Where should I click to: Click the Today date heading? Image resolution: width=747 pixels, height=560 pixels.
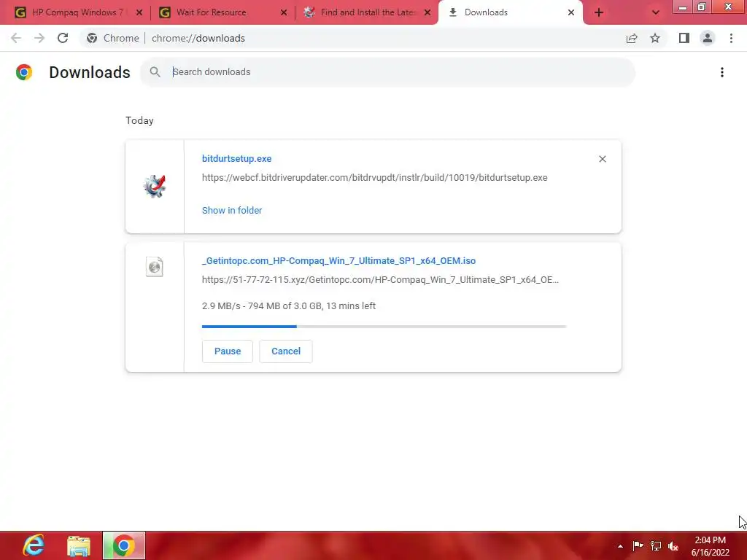139,120
